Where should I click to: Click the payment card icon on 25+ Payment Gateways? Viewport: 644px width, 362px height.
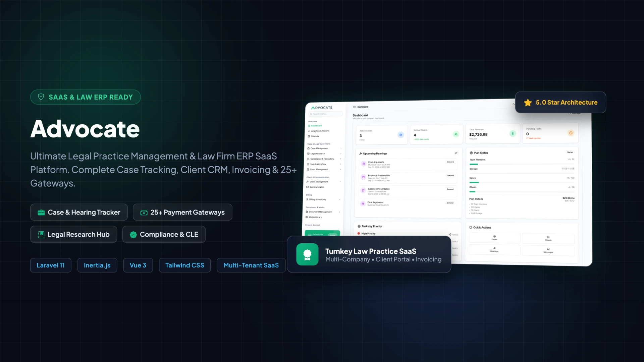coord(144,213)
